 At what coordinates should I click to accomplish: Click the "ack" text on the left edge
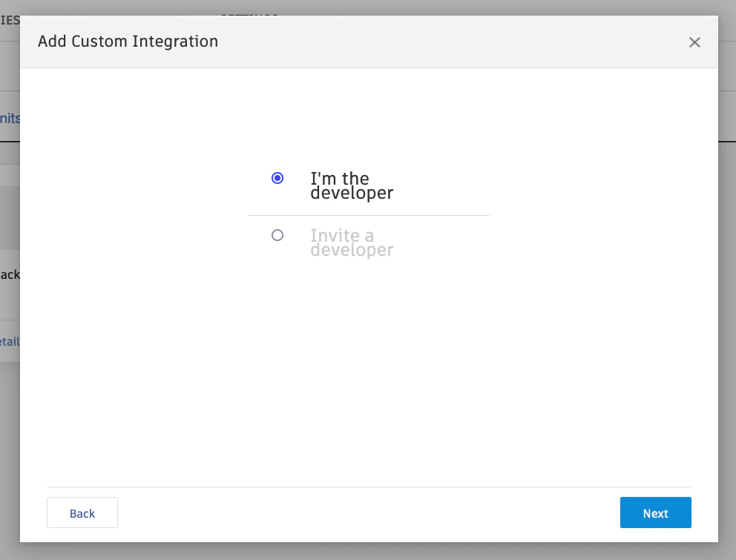tap(8, 274)
